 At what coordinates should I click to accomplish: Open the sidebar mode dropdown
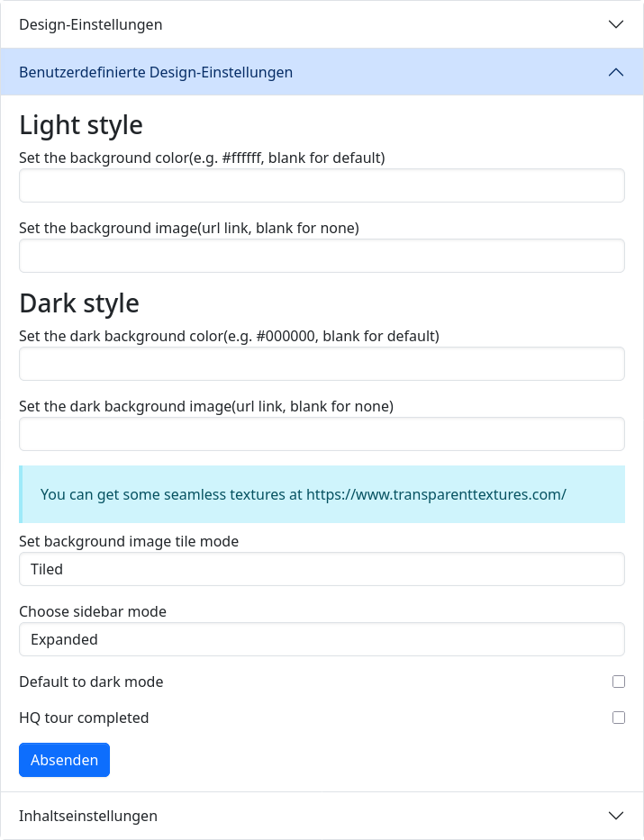click(322, 639)
